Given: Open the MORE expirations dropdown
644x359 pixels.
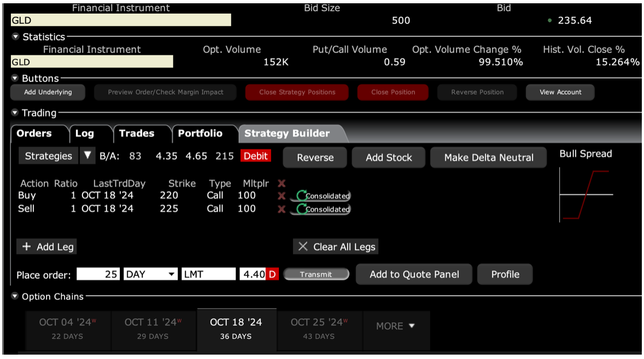Looking at the screenshot, I should click(x=396, y=326).
